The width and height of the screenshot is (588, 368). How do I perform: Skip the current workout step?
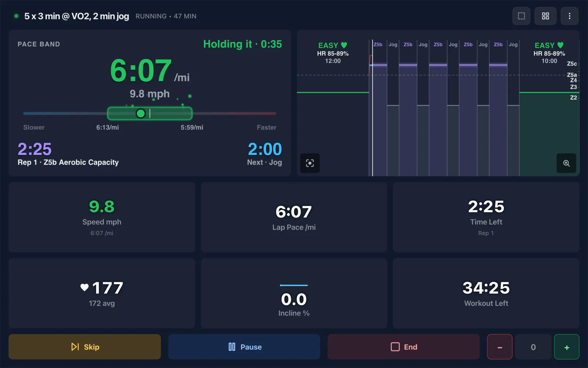85,347
